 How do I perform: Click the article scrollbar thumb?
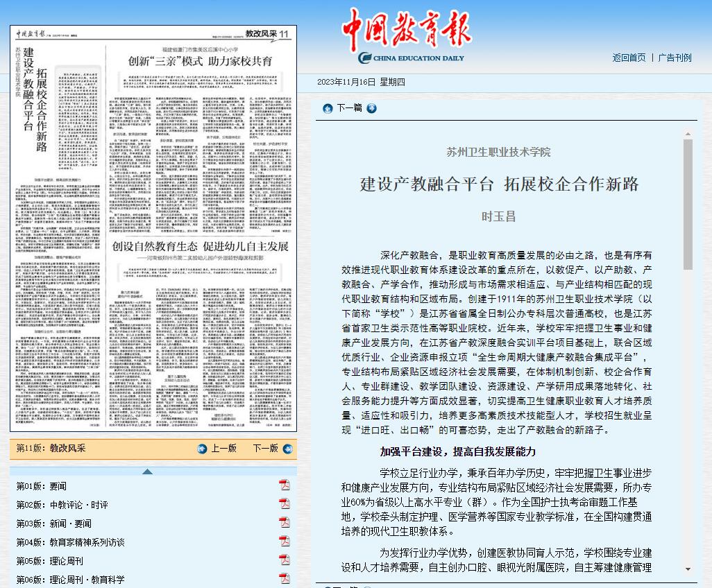tap(688, 204)
